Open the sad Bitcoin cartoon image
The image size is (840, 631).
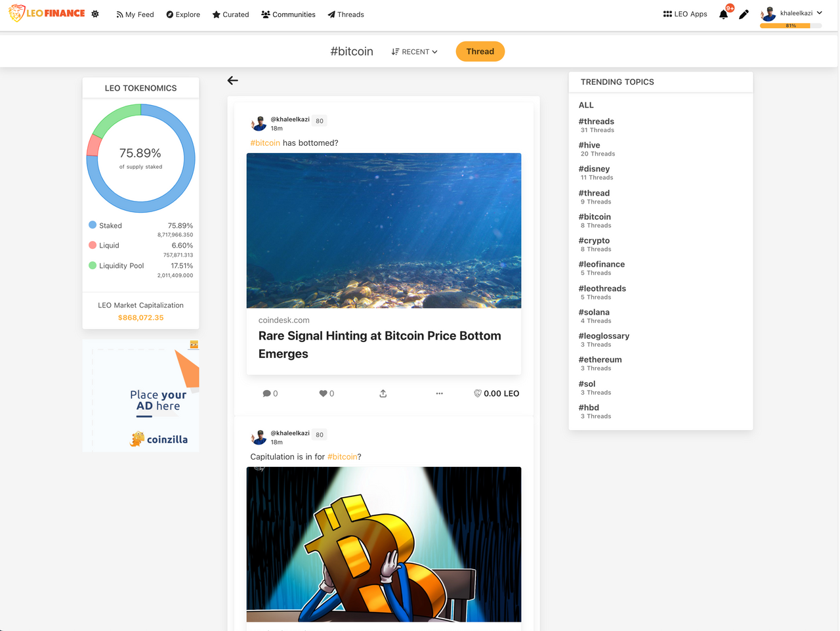click(384, 544)
